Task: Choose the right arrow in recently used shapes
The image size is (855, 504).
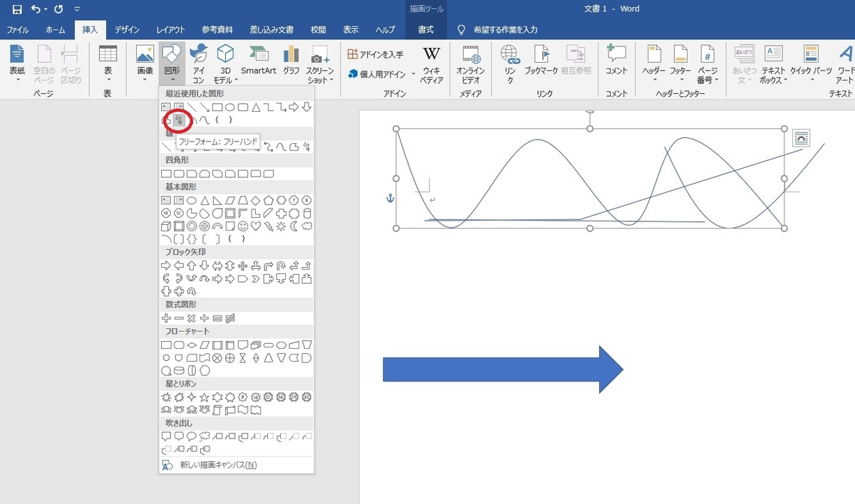Action: (294, 107)
